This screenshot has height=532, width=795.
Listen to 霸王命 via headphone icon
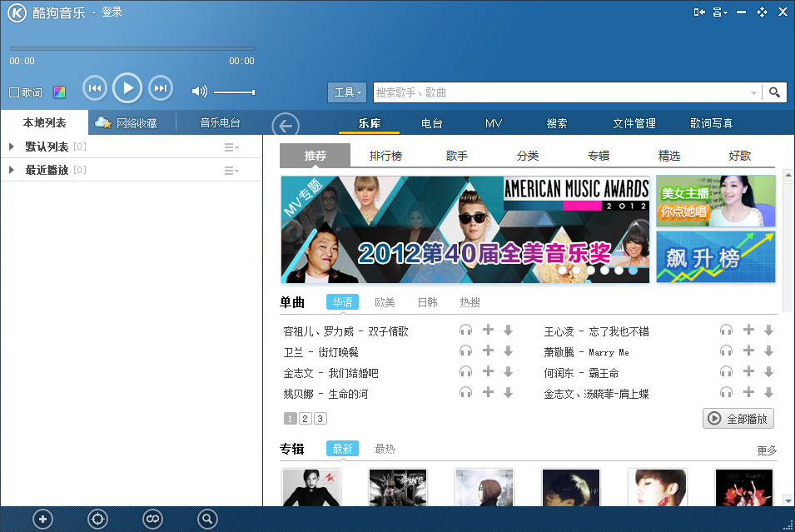coord(726,372)
